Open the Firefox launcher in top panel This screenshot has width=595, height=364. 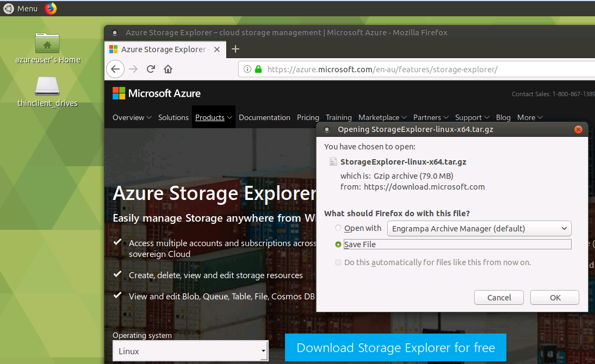(x=51, y=8)
